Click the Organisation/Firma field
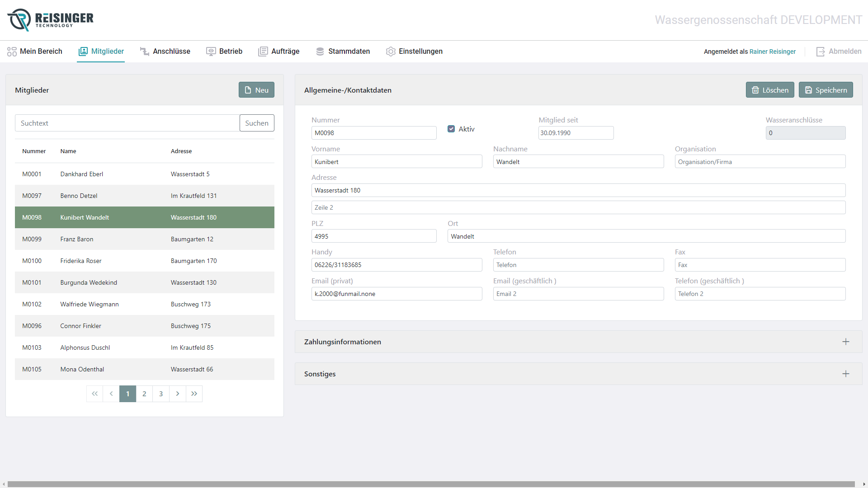The image size is (868, 488). tap(760, 162)
